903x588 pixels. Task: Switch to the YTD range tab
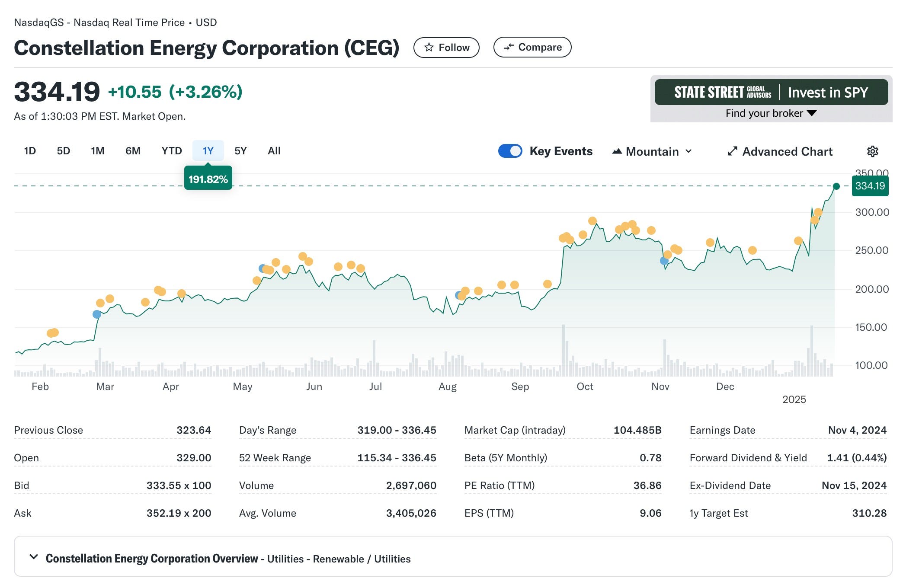pyautogui.click(x=172, y=151)
